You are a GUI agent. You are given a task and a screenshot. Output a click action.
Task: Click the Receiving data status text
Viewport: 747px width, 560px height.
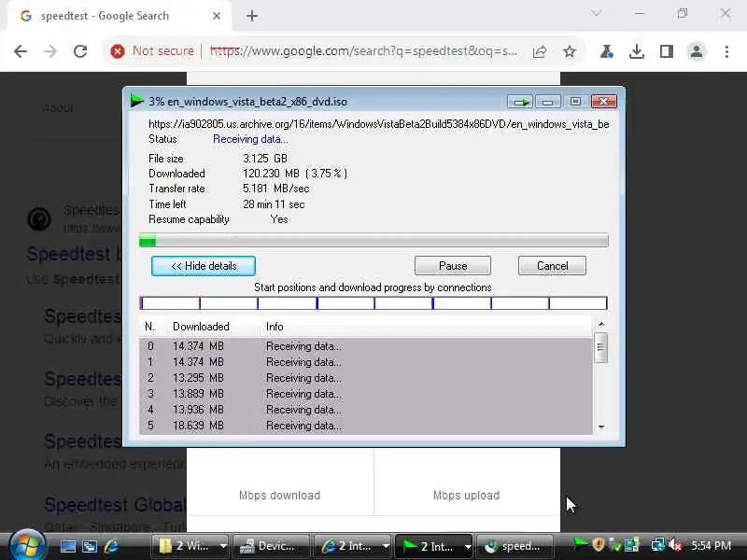pos(250,139)
